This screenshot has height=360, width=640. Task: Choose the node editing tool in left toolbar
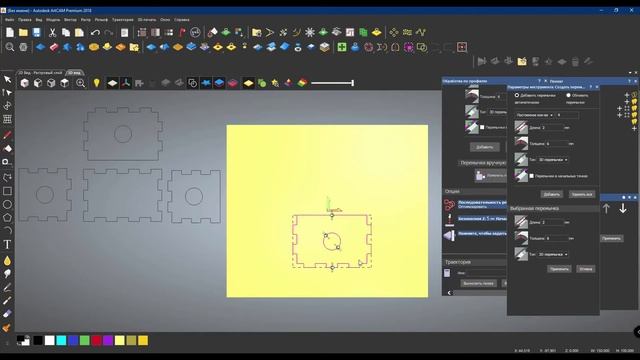click(7, 93)
